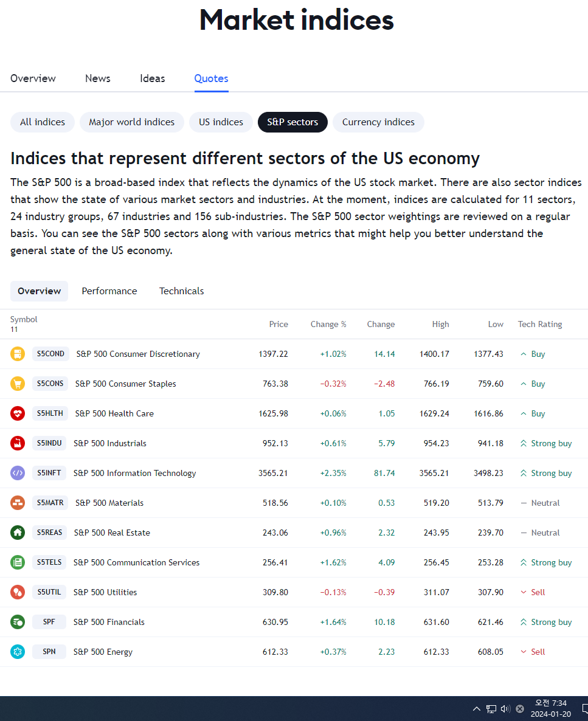Sort by the Price column header

pyautogui.click(x=278, y=324)
